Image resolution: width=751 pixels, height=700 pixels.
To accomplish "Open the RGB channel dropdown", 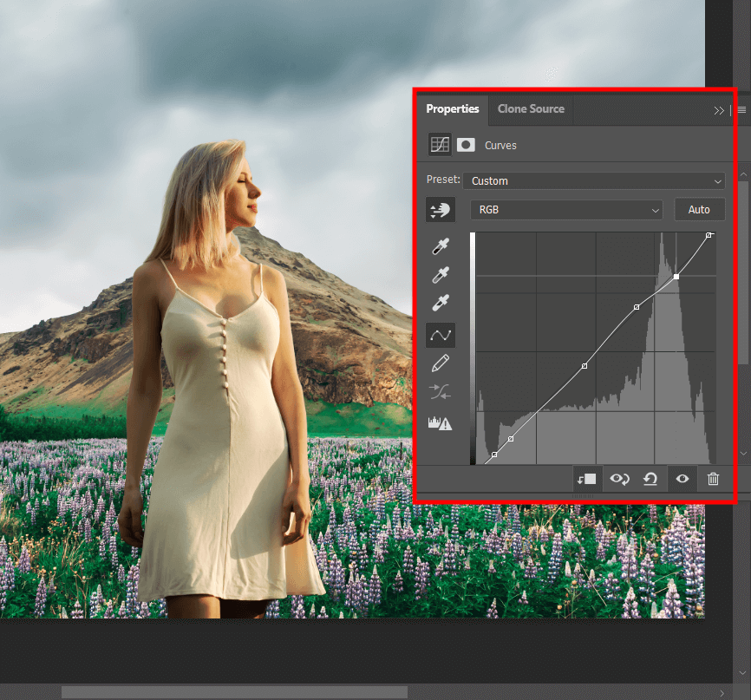I will (x=566, y=210).
